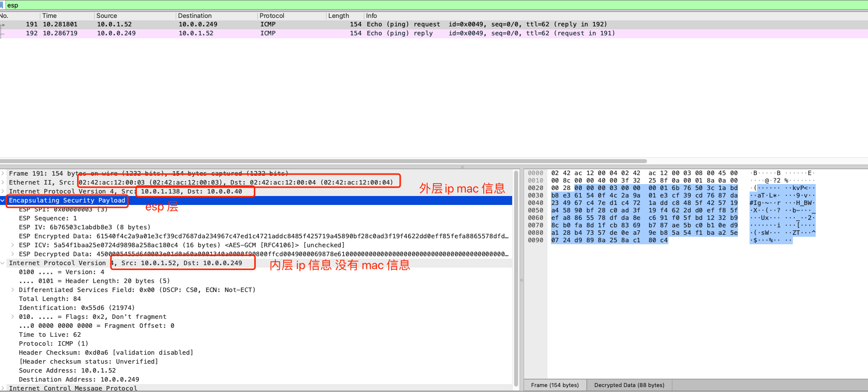The width and height of the screenshot is (868, 392).
Task: Click the display filter field containing esp
Action: pos(436,5)
